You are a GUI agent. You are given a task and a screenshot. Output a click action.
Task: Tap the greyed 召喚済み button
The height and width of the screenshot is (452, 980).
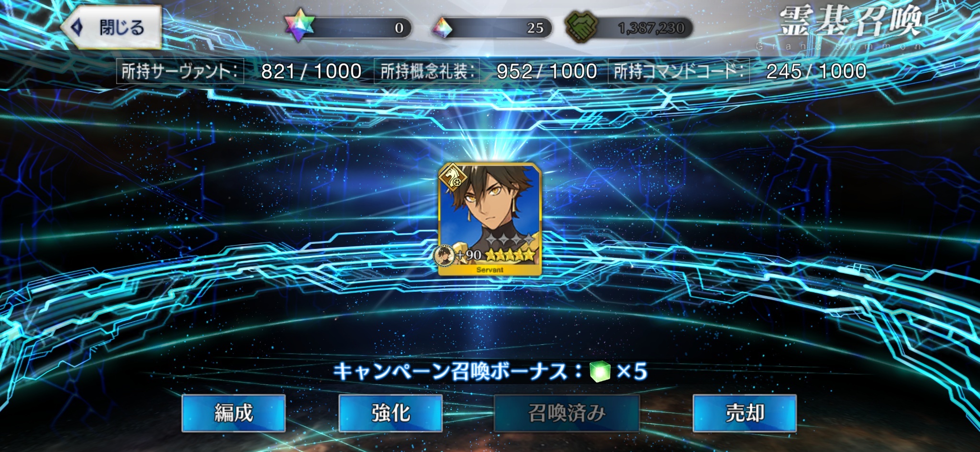pyautogui.click(x=567, y=413)
